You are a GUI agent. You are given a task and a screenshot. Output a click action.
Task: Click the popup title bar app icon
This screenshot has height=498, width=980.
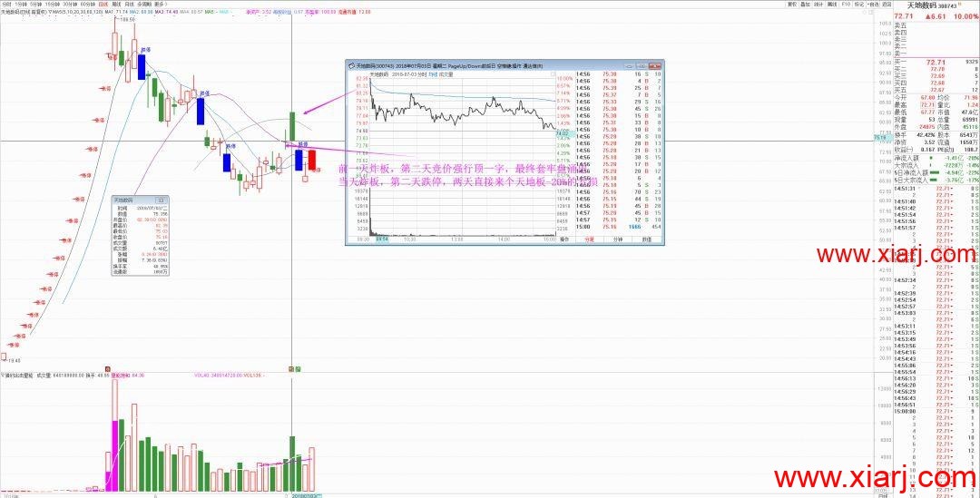tap(351, 65)
